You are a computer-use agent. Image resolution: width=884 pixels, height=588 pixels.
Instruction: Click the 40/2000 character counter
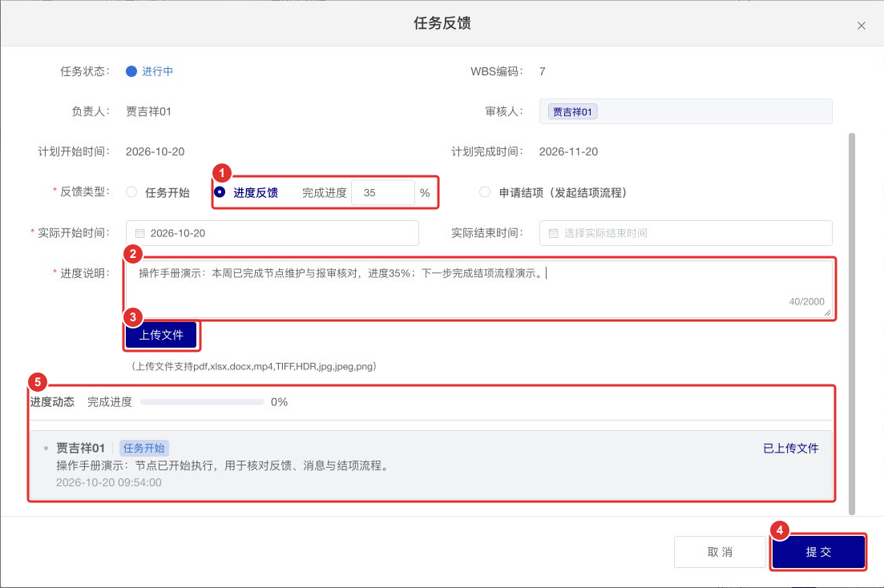806,302
